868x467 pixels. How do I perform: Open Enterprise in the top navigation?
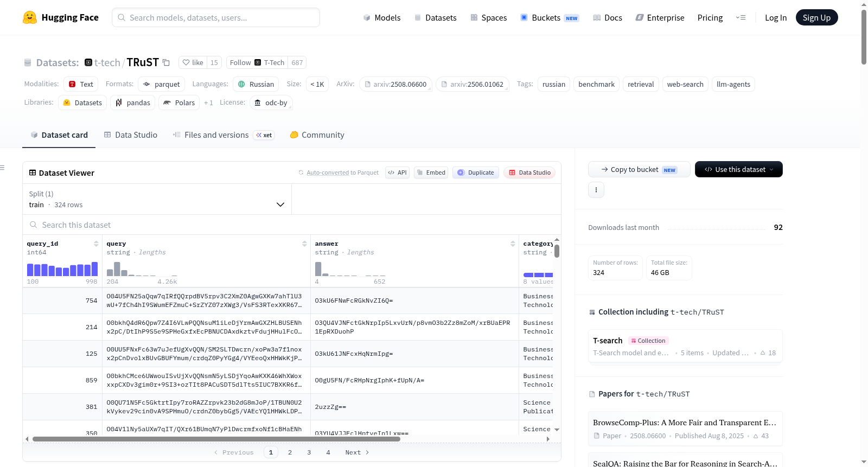click(660, 17)
